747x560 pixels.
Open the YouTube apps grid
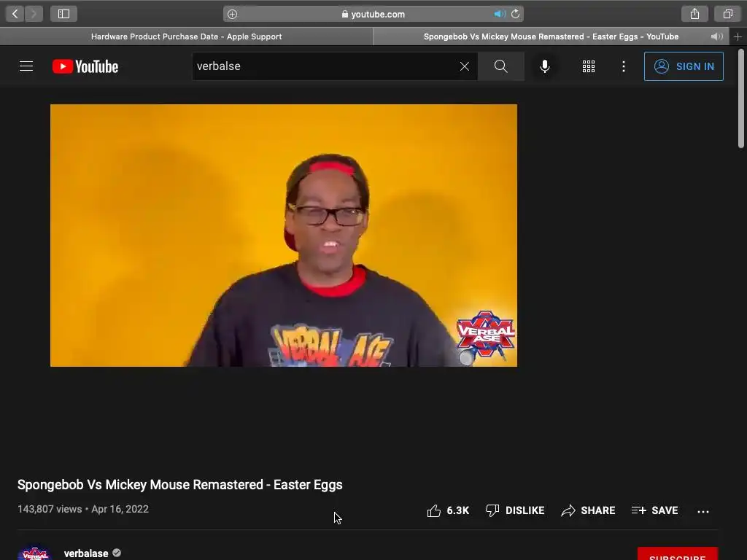(589, 66)
